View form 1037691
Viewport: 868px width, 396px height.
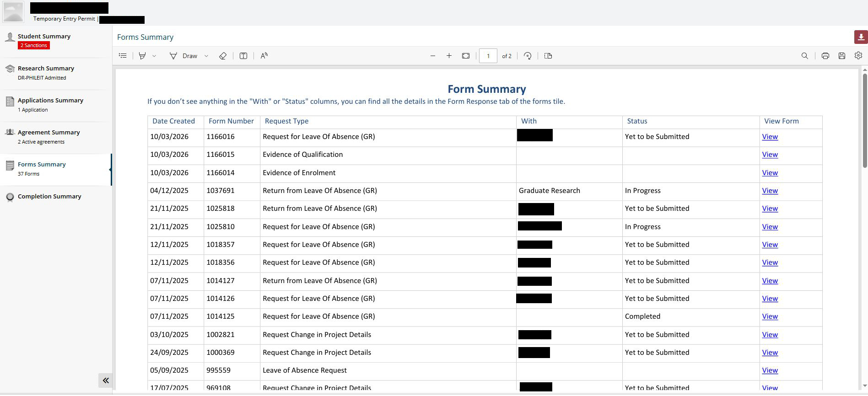click(770, 191)
